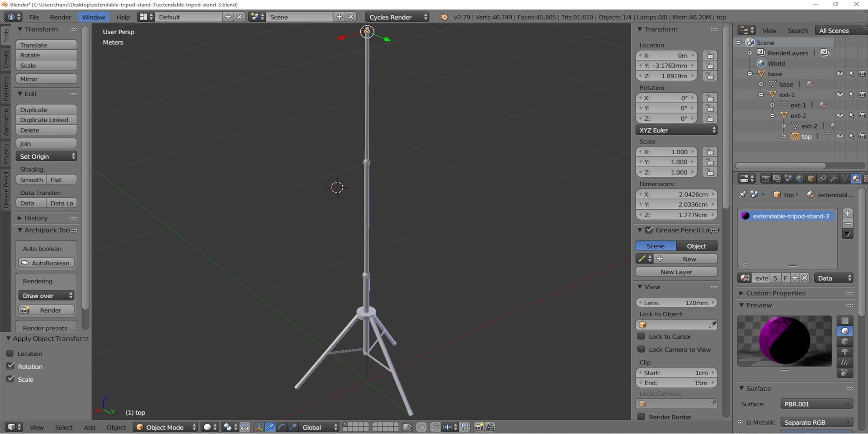Switch to the Create tool shelf tab
Viewport: 868px width, 434px height.
coord(6,60)
